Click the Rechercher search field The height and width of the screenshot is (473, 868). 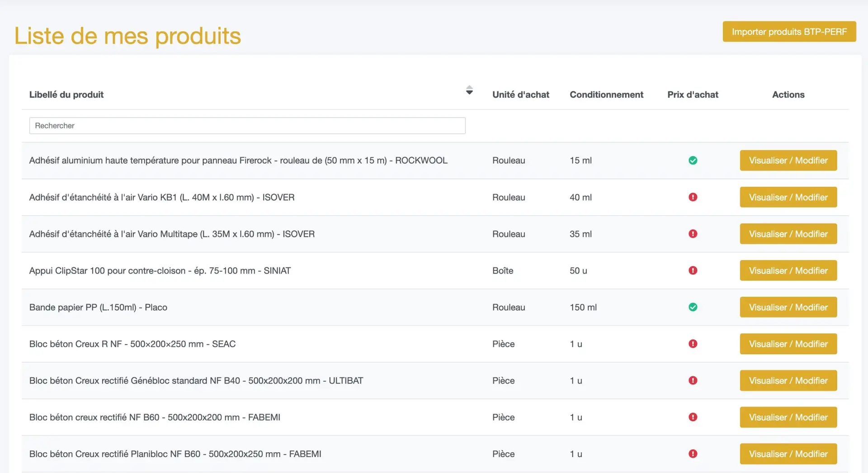(x=247, y=126)
